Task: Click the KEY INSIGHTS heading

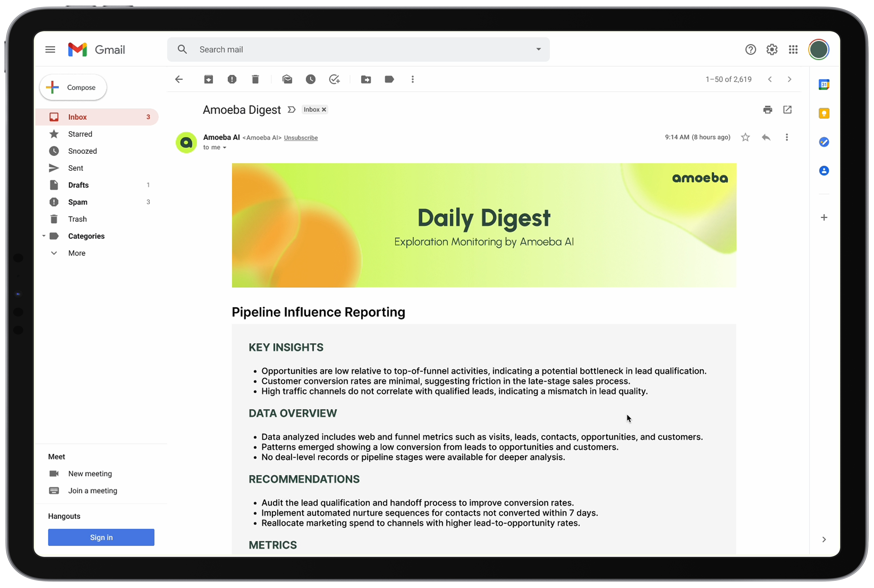Action: (x=286, y=347)
